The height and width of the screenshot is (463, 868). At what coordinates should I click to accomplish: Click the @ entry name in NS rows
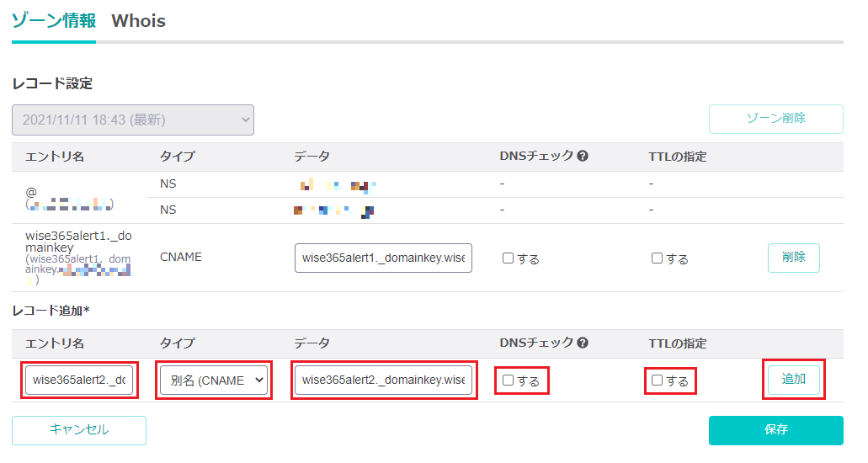pyautogui.click(x=31, y=192)
